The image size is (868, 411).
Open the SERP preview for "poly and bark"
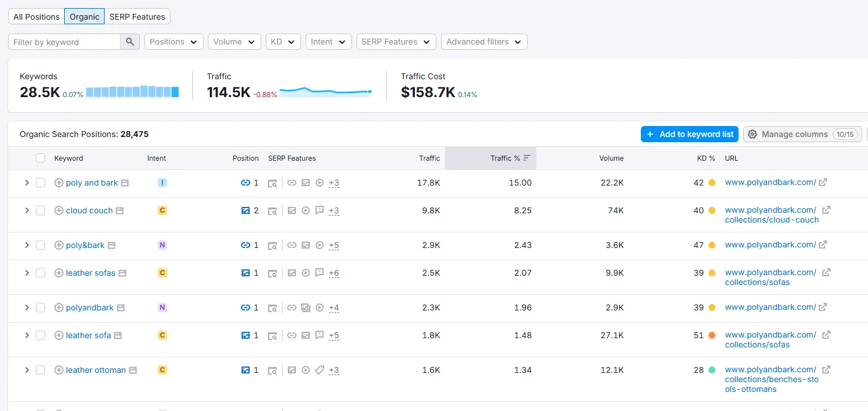click(272, 183)
